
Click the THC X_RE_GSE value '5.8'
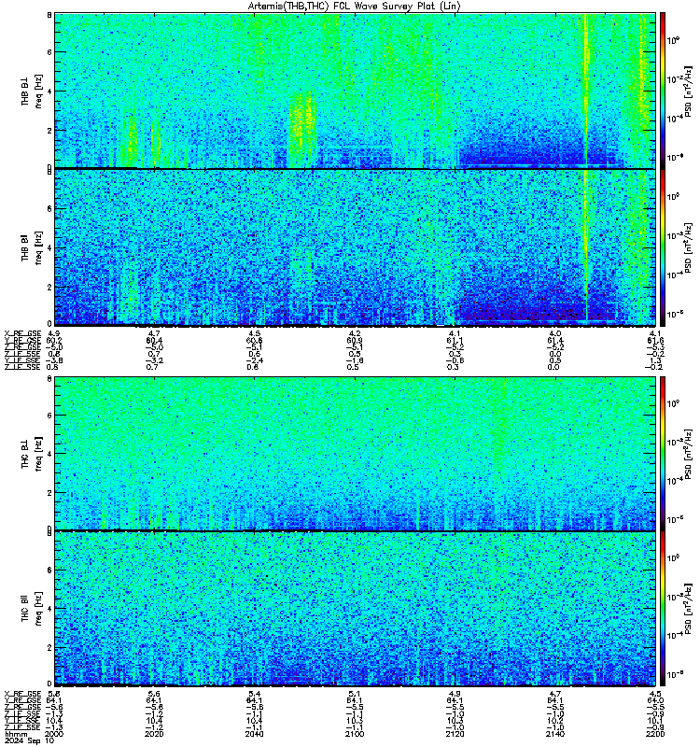(54, 694)
